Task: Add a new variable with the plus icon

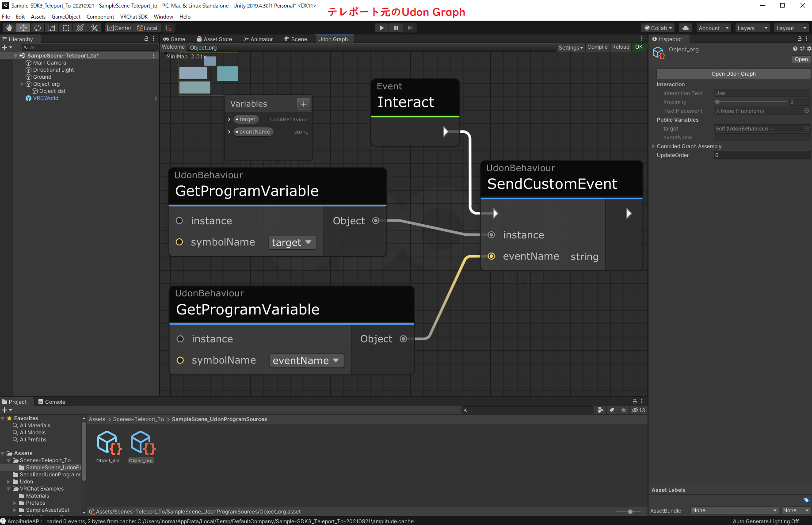Action: [304, 104]
